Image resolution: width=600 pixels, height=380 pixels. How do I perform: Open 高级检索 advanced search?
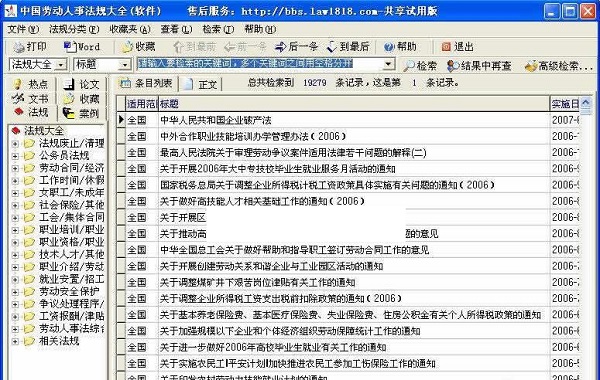(x=559, y=66)
